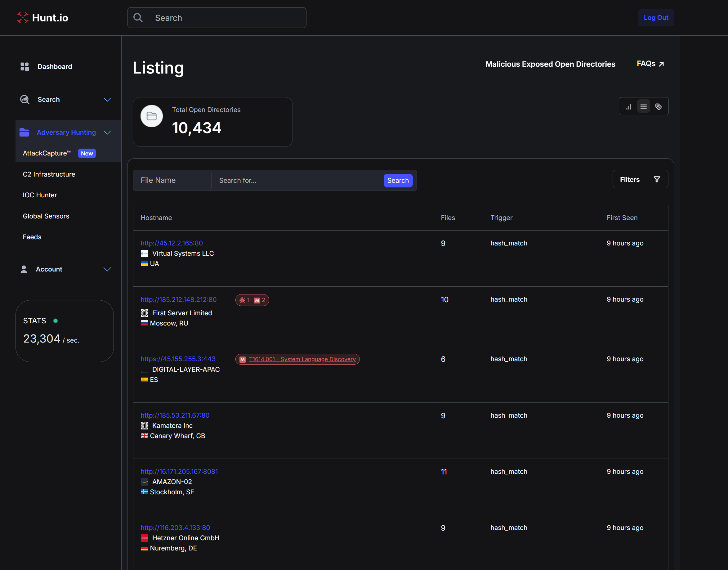Viewport: 728px width, 570px height.
Task: Click the folder icon on the Total Open Directories card
Action: (151, 116)
